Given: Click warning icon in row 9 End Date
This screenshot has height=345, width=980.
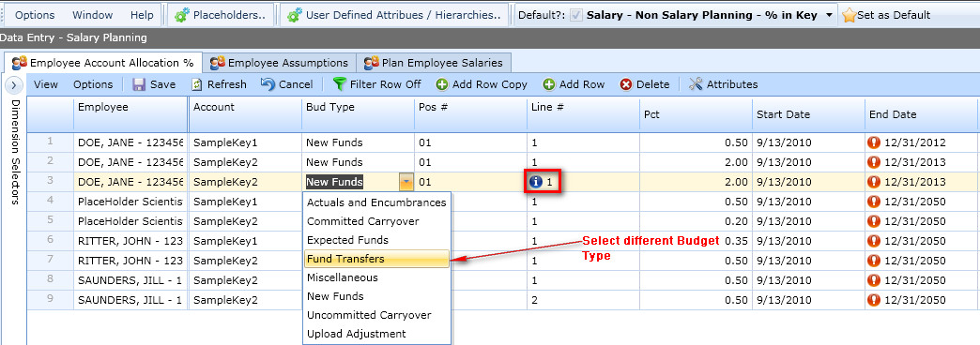Looking at the screenshot, I should pyautogui.click(x=875, y=300).
